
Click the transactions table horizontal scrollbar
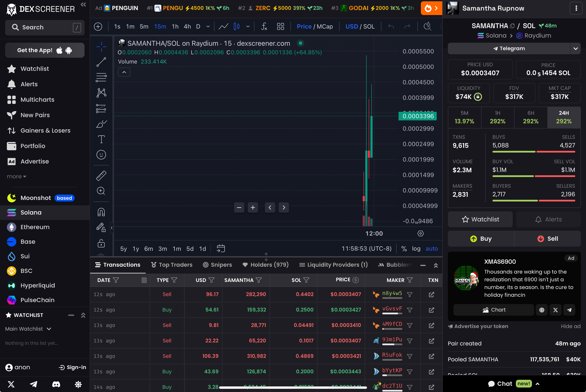(293, 387)
